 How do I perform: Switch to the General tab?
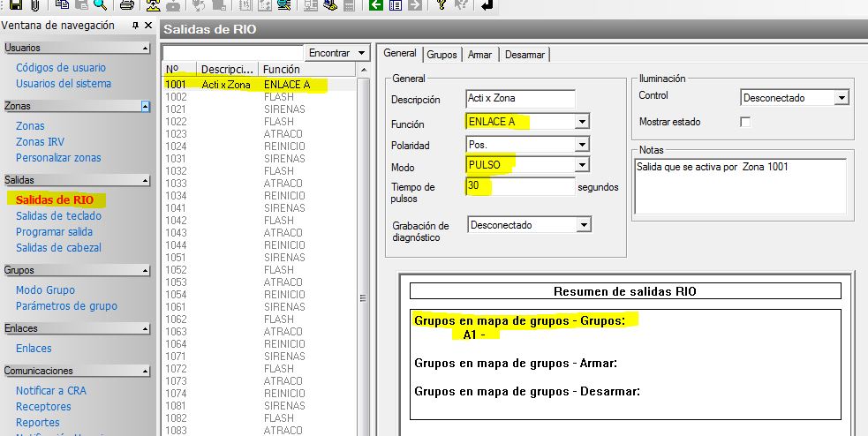pyautogui.click(x=400, y=53)
